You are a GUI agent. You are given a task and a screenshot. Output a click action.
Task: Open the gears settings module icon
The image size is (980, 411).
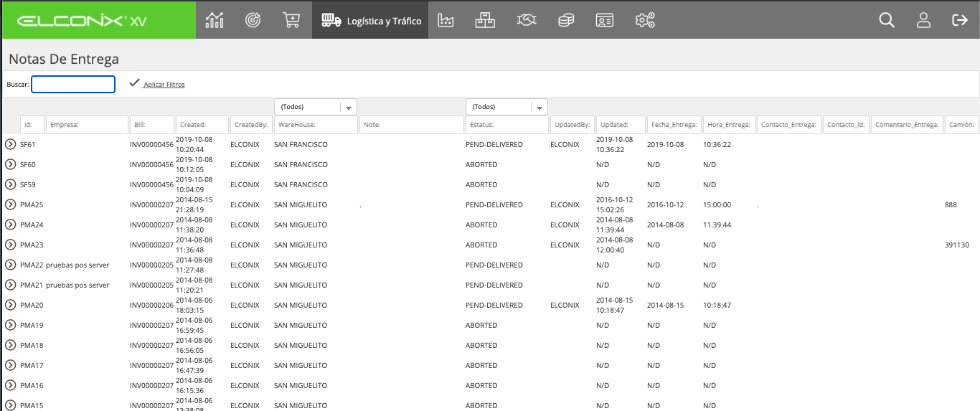(x=645, y=20)
